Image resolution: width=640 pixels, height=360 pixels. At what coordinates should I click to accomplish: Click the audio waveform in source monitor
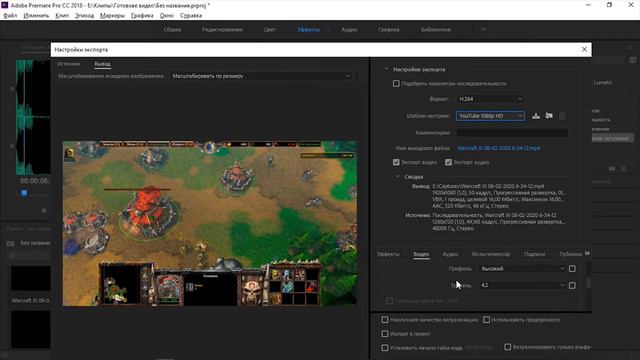[x=33, y=117]
